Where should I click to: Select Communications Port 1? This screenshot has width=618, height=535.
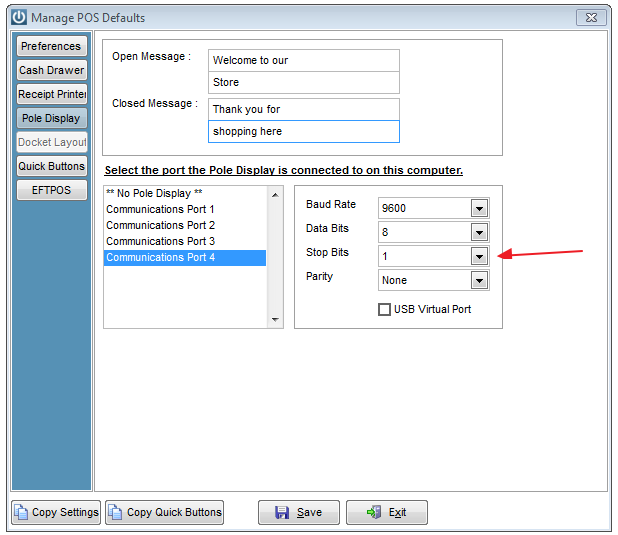point(185,209)
